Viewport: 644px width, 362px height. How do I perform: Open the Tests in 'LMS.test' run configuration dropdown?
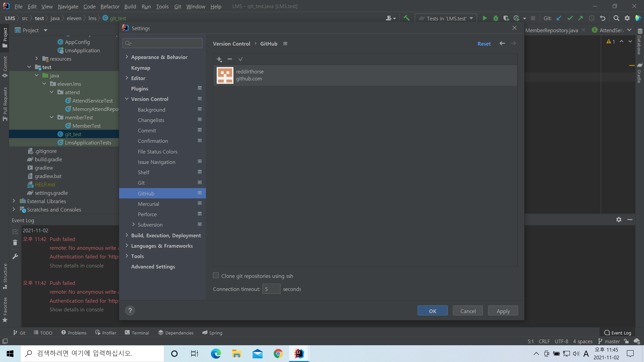click(x=446, y=18)
